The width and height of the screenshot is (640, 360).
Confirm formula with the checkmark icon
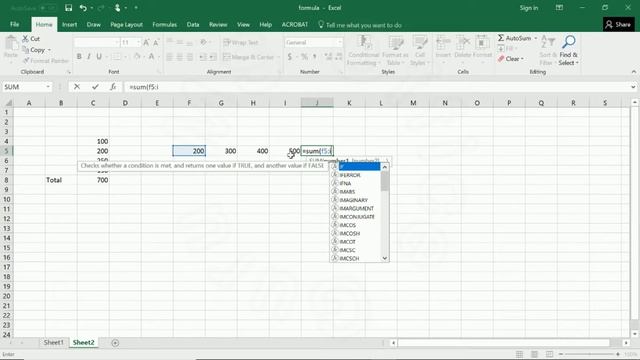click(x=95, y=87)
